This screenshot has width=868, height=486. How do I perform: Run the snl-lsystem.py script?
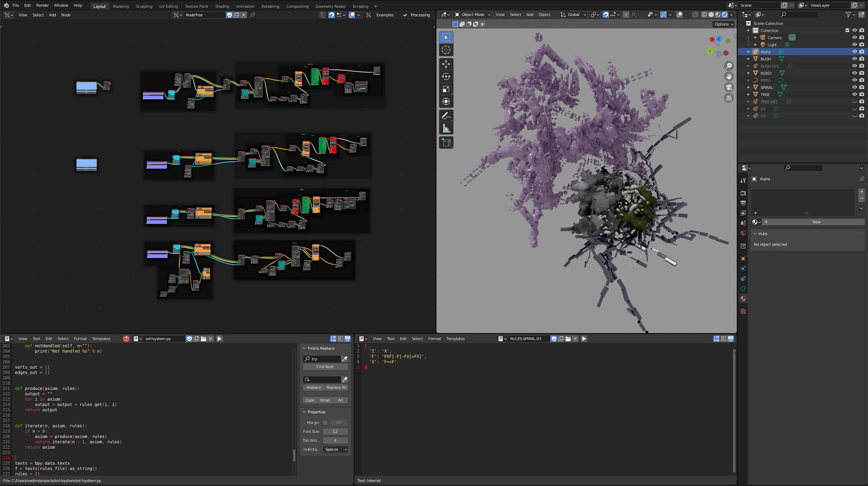(219, 339)
